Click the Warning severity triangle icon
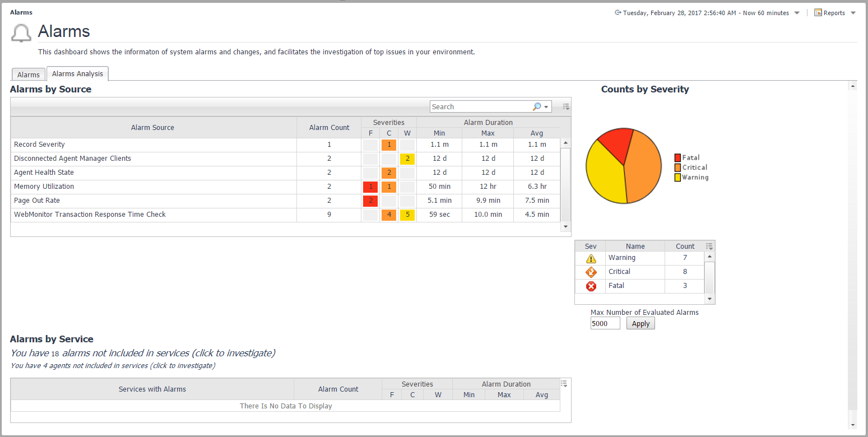This screenshot has height=437, width=868. [591, 258]
